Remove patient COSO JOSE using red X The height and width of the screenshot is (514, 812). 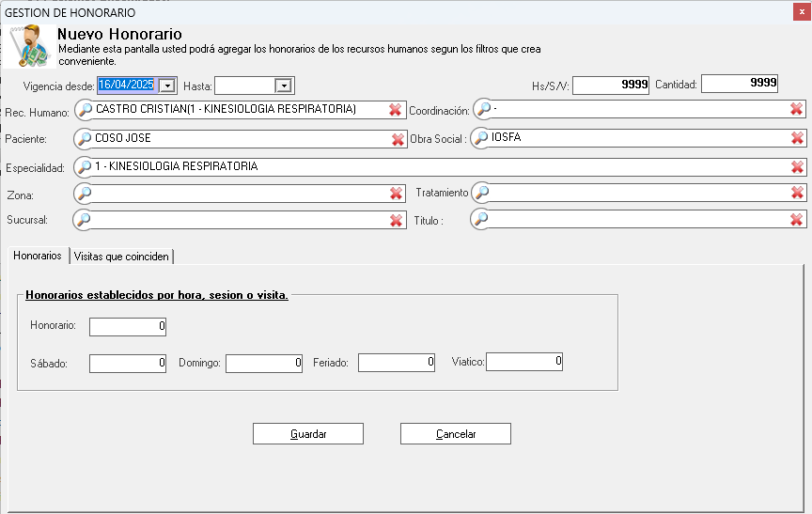[x=398, y=139]
